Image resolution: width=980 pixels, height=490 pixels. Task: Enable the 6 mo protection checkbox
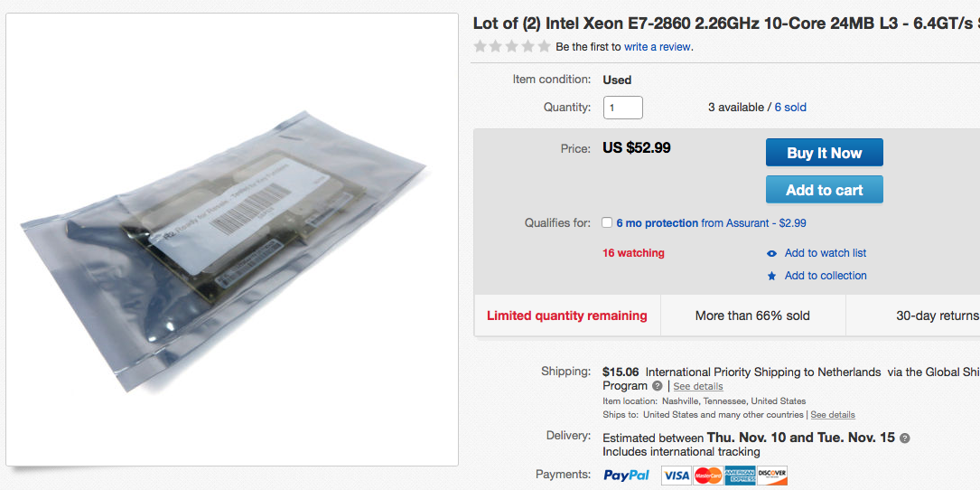click(x=608, y=222)
